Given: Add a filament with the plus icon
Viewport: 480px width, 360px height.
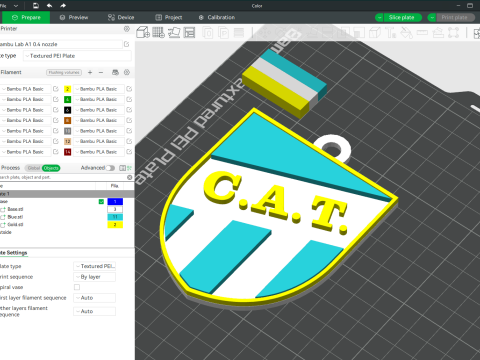Looking at the screenshot, I should [90, 72].
